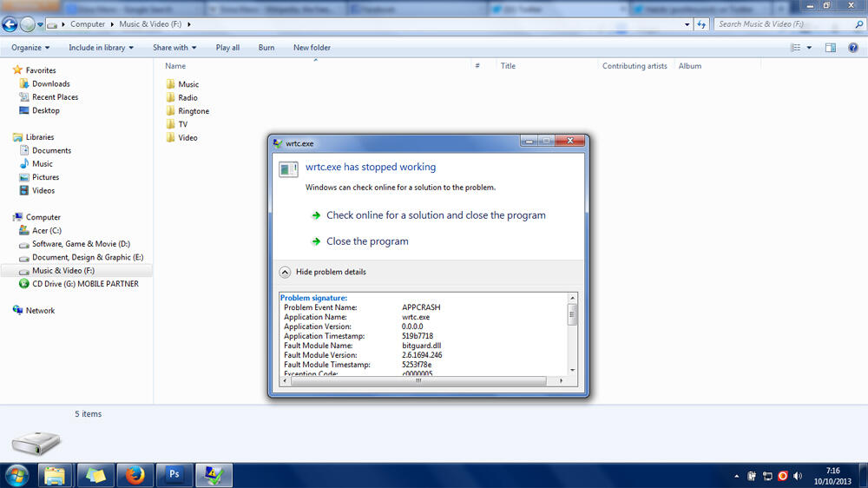
Task: Open the recent pages dropdown arrow
Action: click(40, 24)
